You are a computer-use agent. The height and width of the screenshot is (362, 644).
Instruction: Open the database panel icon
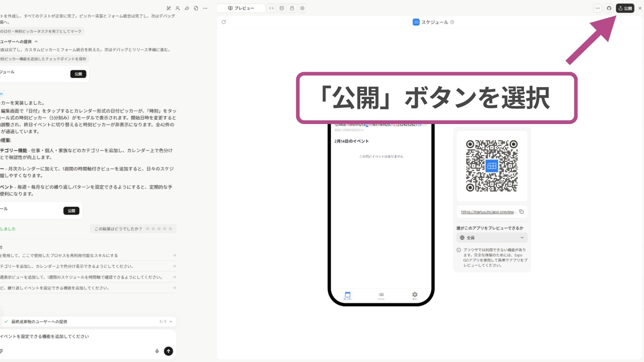click(282, 8)
